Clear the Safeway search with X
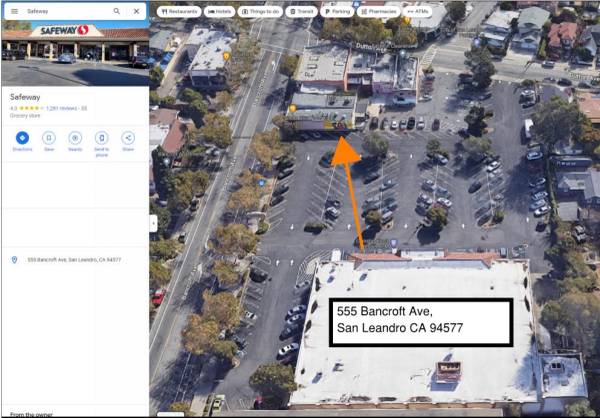This screenshot has height=418, width=600. click(x=136, y=11)
